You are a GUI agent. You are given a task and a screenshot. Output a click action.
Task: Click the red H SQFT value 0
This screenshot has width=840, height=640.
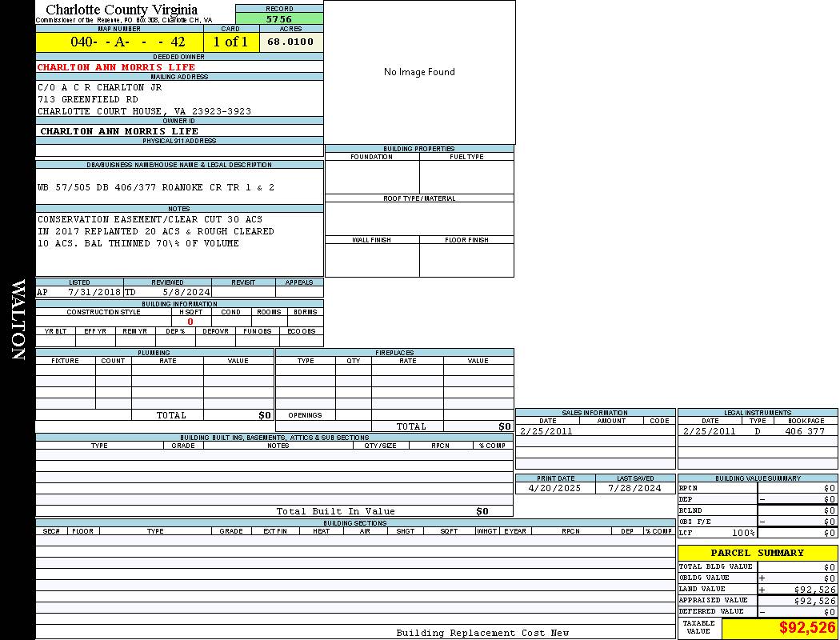(x=190, y=322)
